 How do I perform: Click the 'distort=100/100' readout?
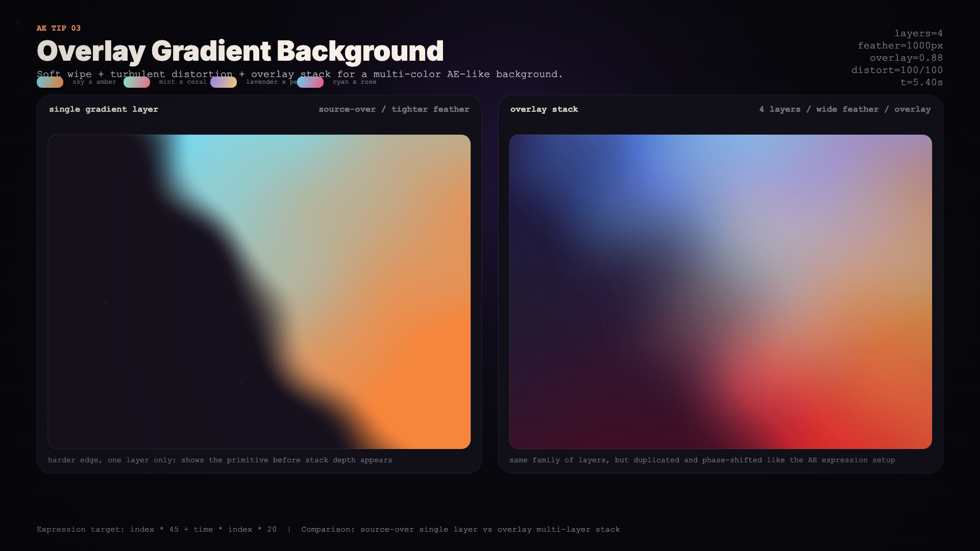tap(897, 70)
